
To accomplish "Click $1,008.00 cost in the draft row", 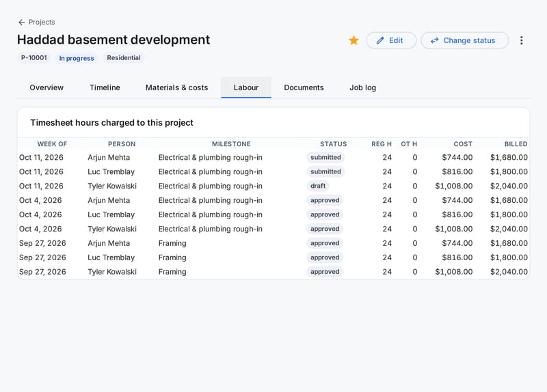I will 453,186.
